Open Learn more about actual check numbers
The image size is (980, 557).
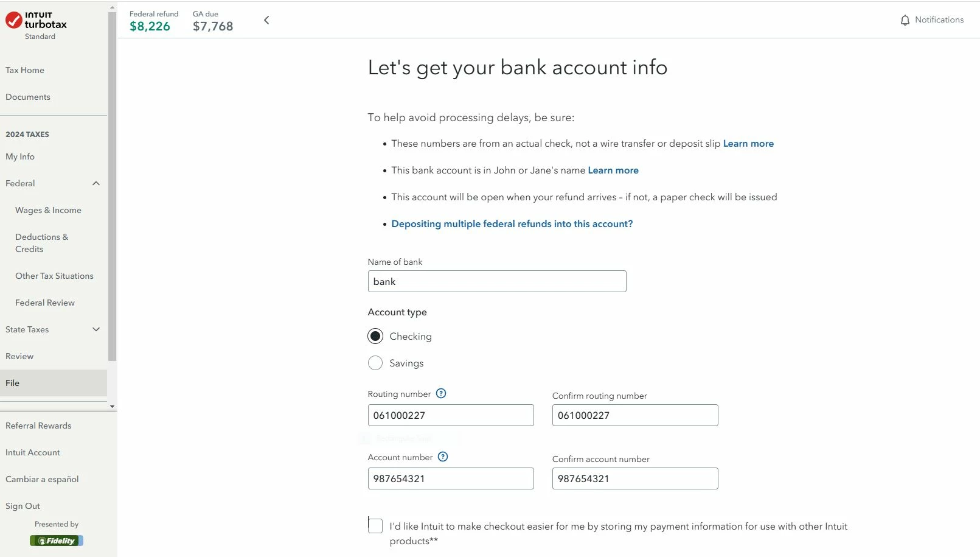[x=748, y=144]
